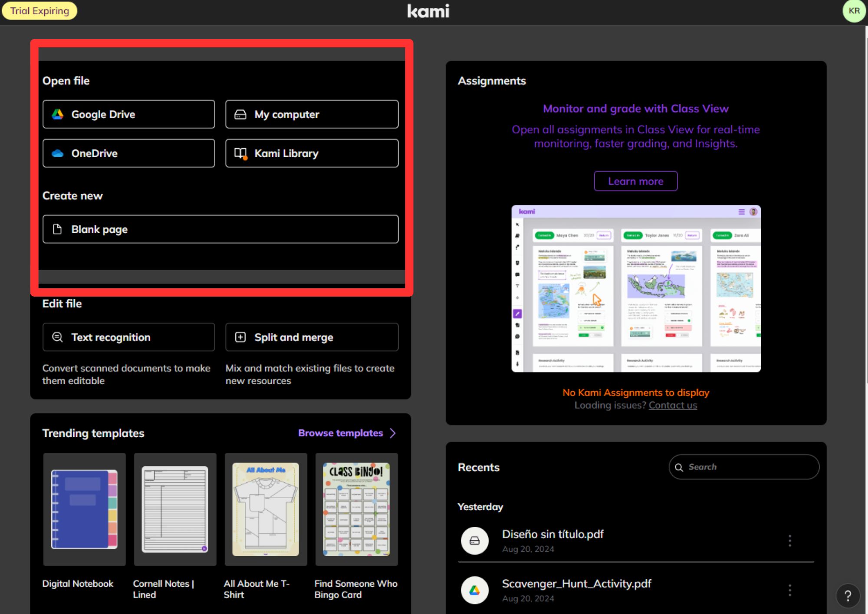Image resolution: width=868 pixels, height=614 pixels.
Task: Open the Find Someone Who Bingo Card template
Action: pyautogui.click(x=356, y=509)
